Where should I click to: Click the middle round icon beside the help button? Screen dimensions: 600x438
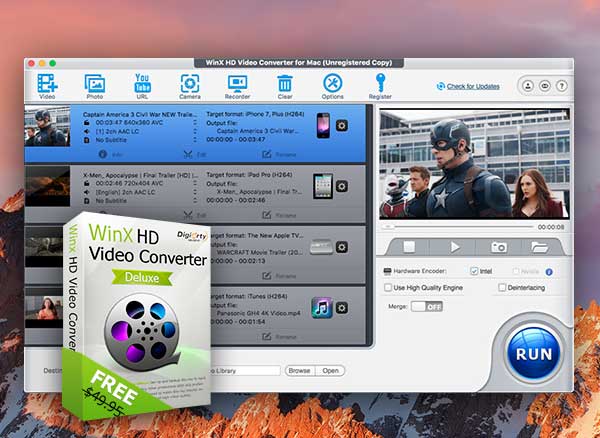click(x=545, y=86)
